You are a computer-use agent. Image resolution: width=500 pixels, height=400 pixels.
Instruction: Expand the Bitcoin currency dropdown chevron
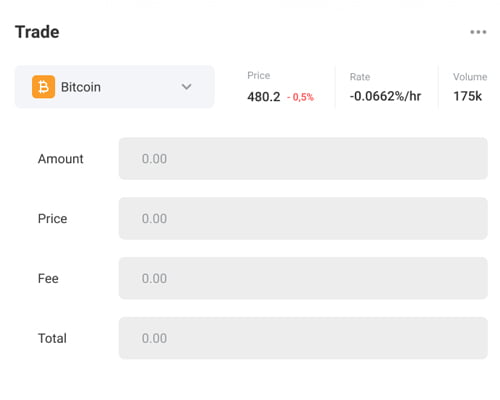point(187,87)
